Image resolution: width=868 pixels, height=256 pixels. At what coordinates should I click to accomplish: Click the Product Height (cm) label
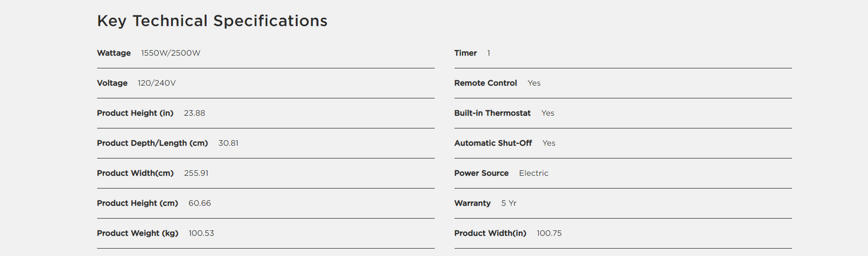pos(138,203)
